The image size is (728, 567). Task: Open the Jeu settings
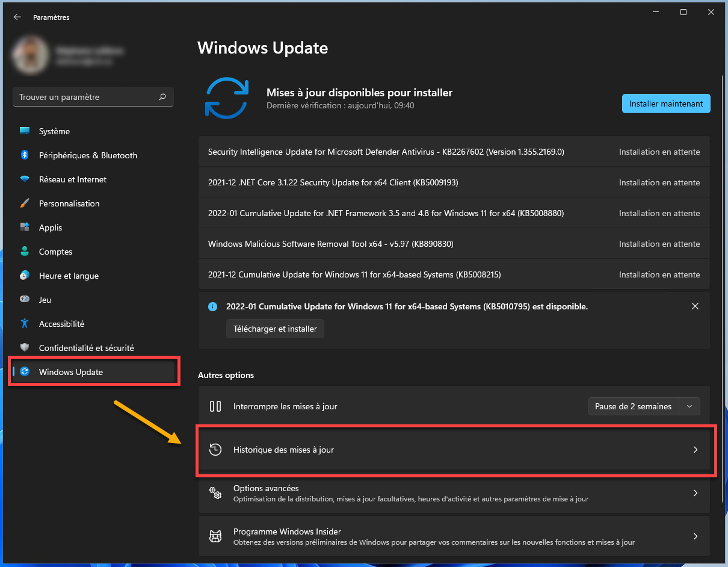point(93,300)
